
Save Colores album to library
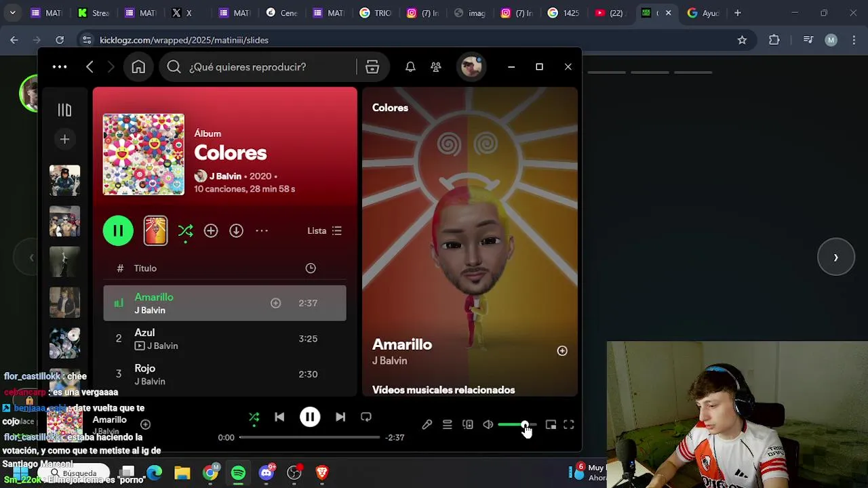coord(211,230)
